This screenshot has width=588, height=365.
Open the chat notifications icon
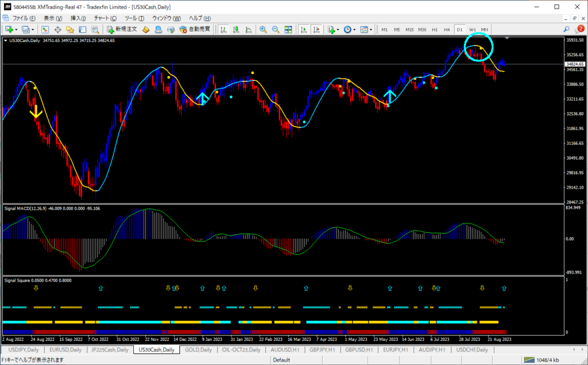(580, 29)
